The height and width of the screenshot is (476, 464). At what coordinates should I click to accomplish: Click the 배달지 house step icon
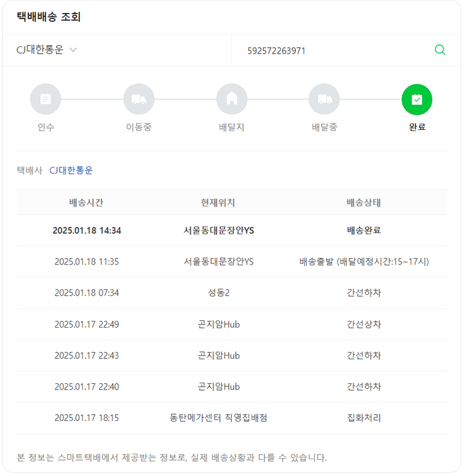click(x=231, y=99)
